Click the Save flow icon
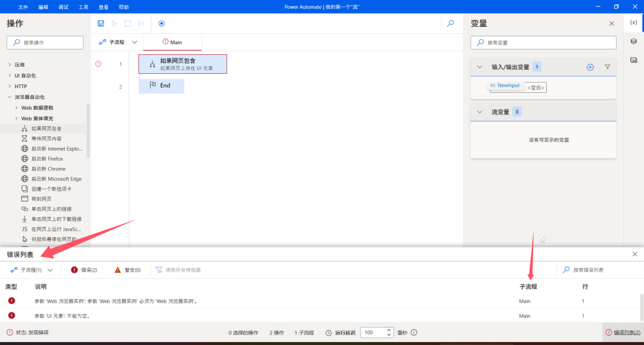Viewport: 644px width, 345px height. [x=101, y=23]
